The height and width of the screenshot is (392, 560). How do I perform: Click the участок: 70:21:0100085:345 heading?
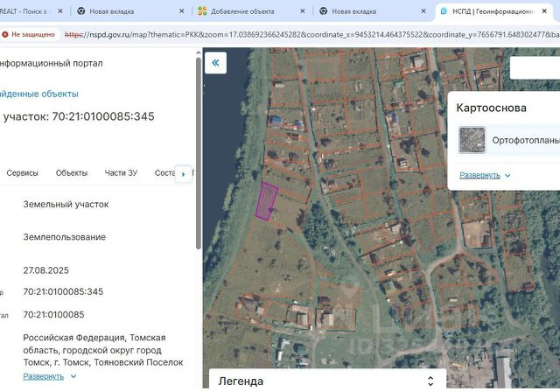click(x=79, y=116)
